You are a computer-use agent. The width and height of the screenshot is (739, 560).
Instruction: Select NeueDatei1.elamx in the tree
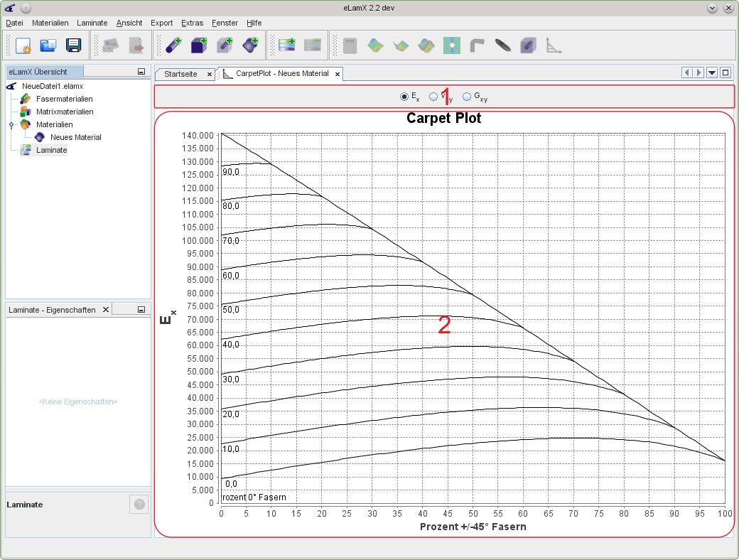pyautogui.click(x=53, y=86)
